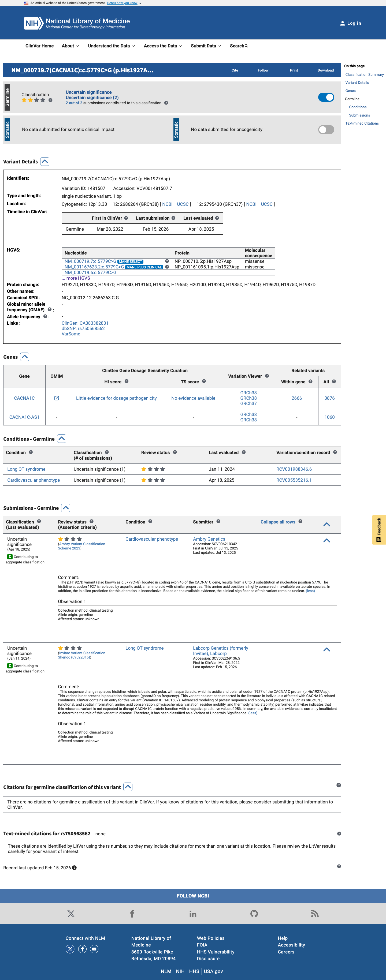Open the NIH National Library of Medicine logo

click(77, 23)
